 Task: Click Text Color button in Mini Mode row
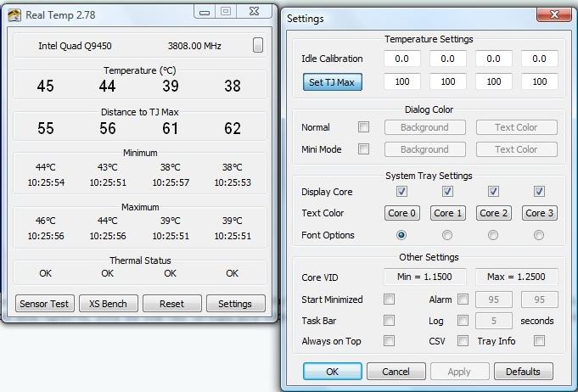(x=516, y=149)
